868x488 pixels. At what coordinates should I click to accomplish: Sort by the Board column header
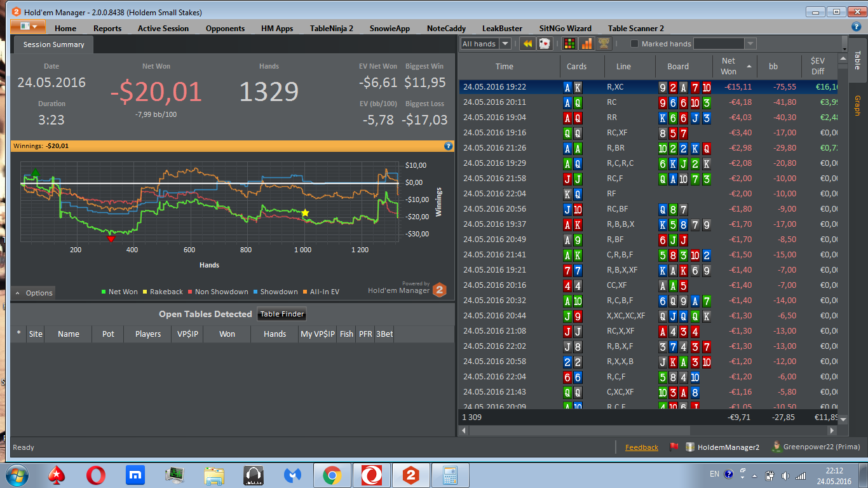(x=678, y=66)
